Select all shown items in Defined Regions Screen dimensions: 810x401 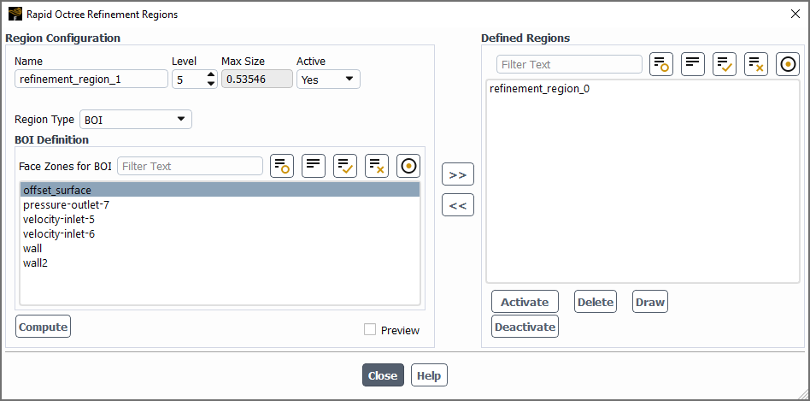click(724, 64)
